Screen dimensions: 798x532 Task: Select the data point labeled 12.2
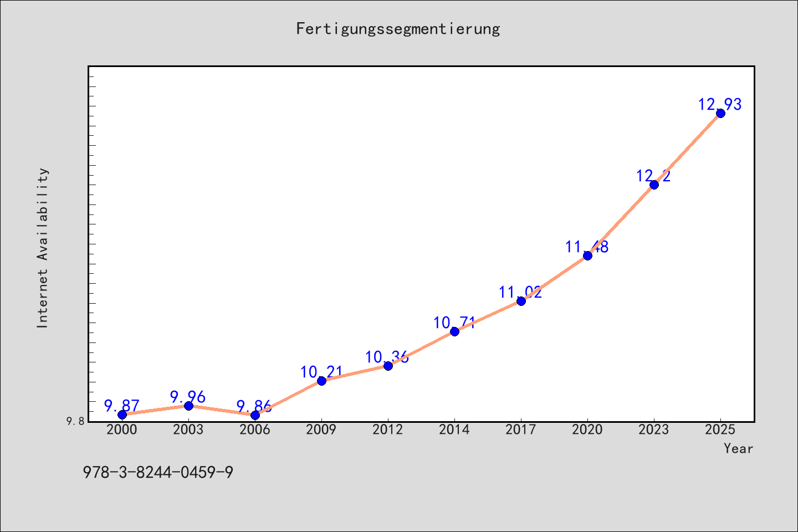pos(654,185)
